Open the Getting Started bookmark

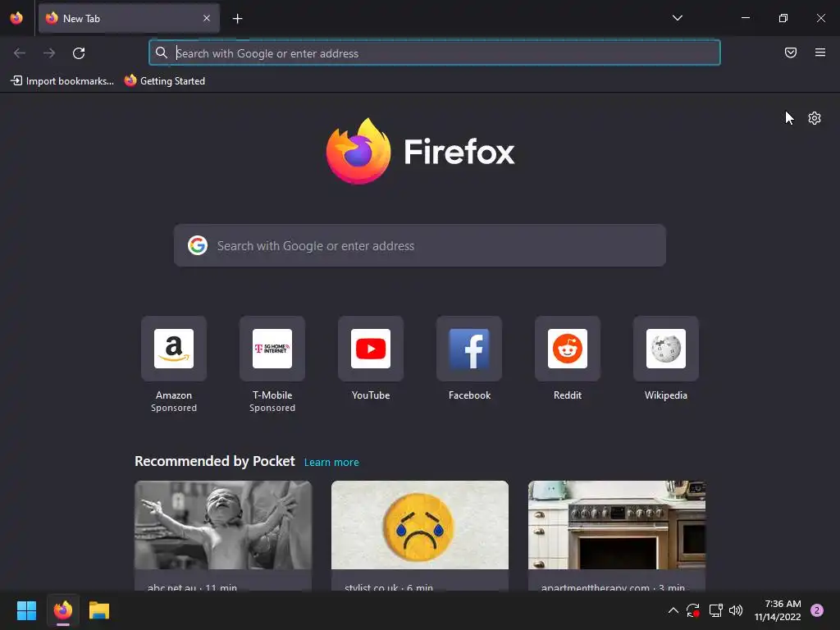165,81
